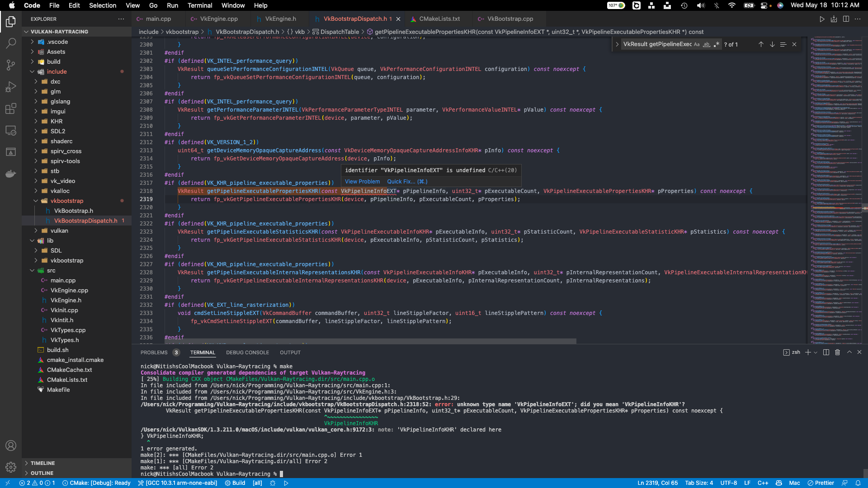Screen dimensions: 868x488
Task: Open the Manage gear icon
Action: pos(11,467)
